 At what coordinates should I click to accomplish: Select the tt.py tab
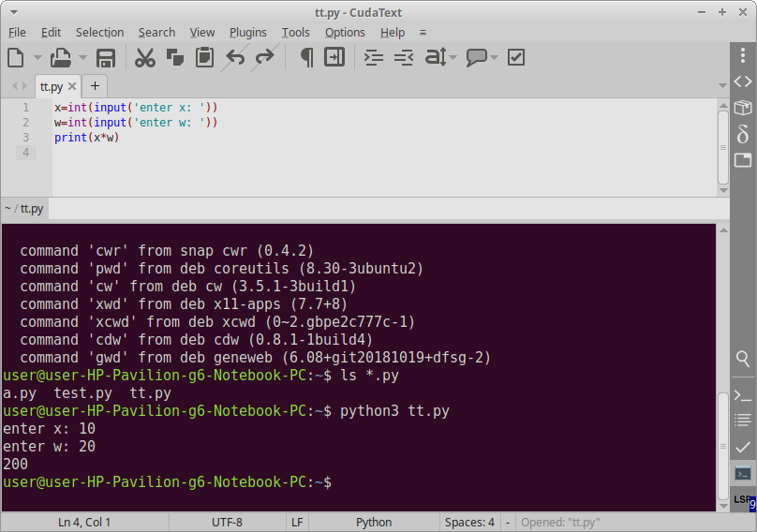click(52, 86)
